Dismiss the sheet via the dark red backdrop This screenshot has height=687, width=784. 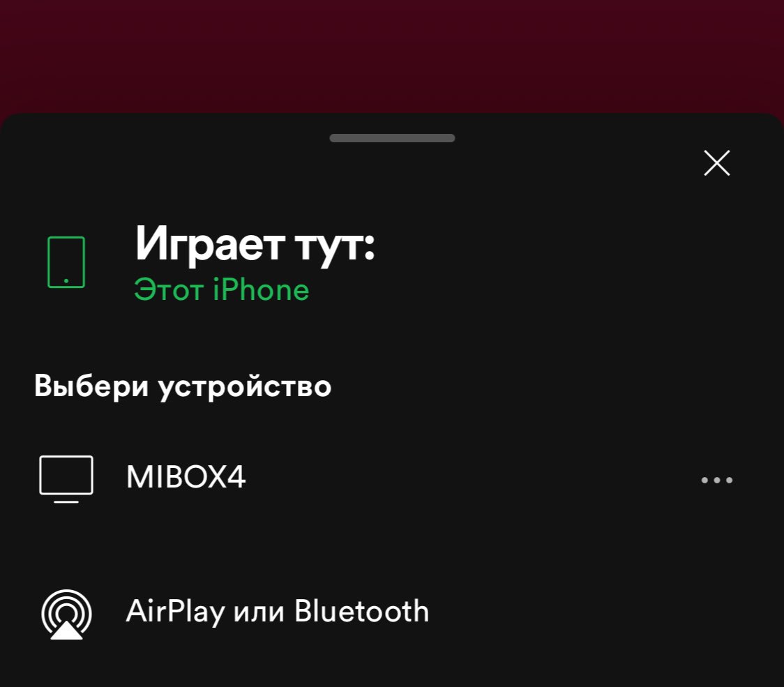click(392, 55)
